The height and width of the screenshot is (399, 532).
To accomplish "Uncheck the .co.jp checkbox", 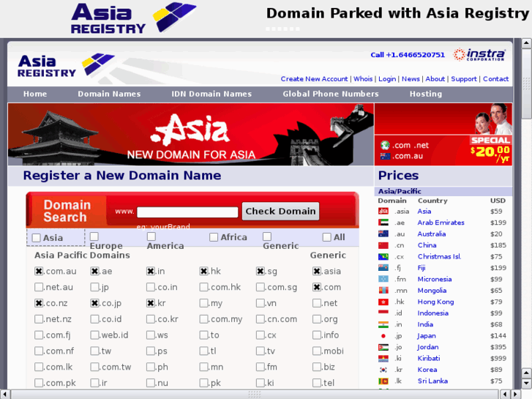I will [94, 303].
